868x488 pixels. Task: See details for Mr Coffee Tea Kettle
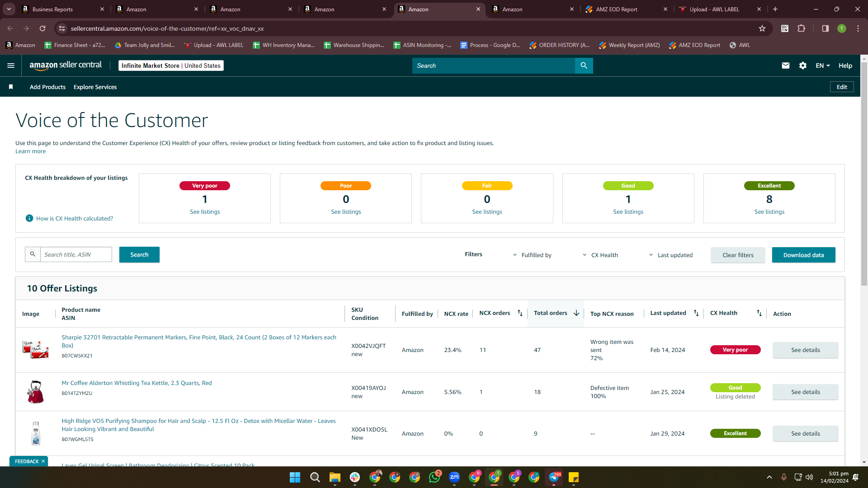coord(805,392)
